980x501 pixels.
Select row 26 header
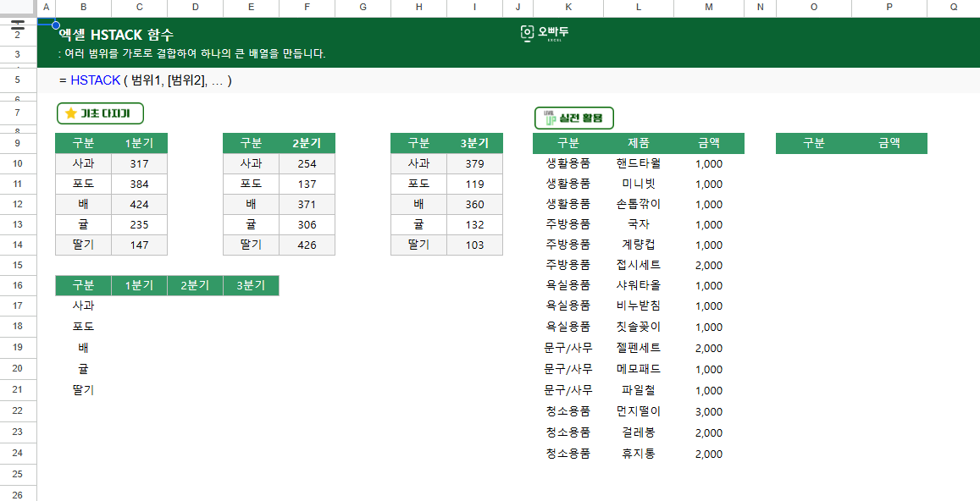[18, 494]
